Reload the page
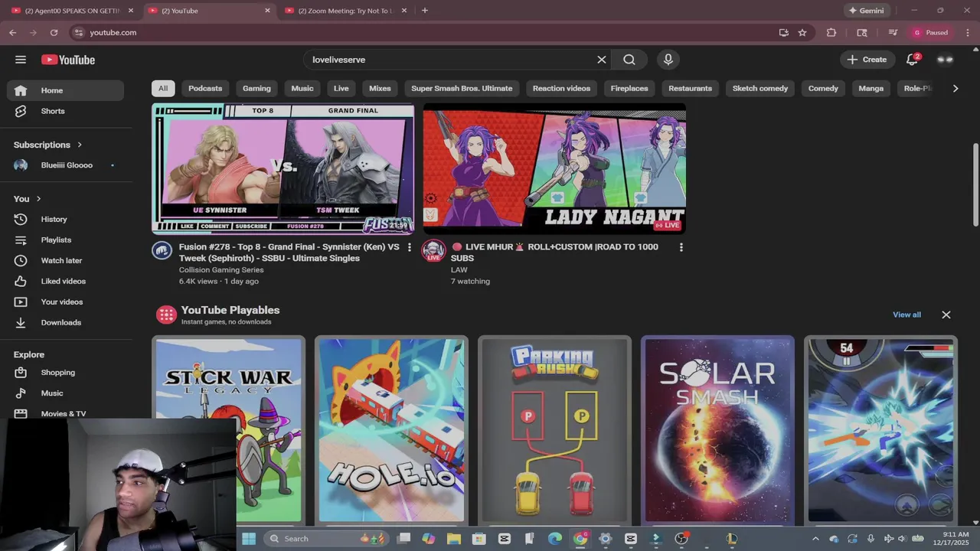Image resolution: width=980 pixels, height=551 pixels. pos(54,33)
